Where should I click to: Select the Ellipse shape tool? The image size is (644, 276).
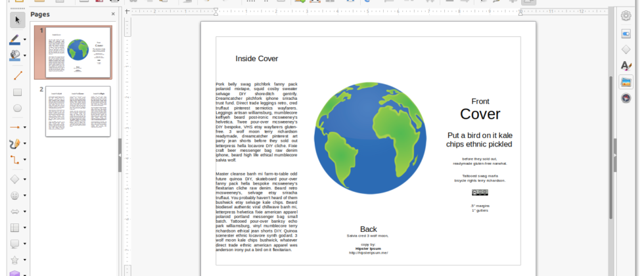[x=18, y=108]
